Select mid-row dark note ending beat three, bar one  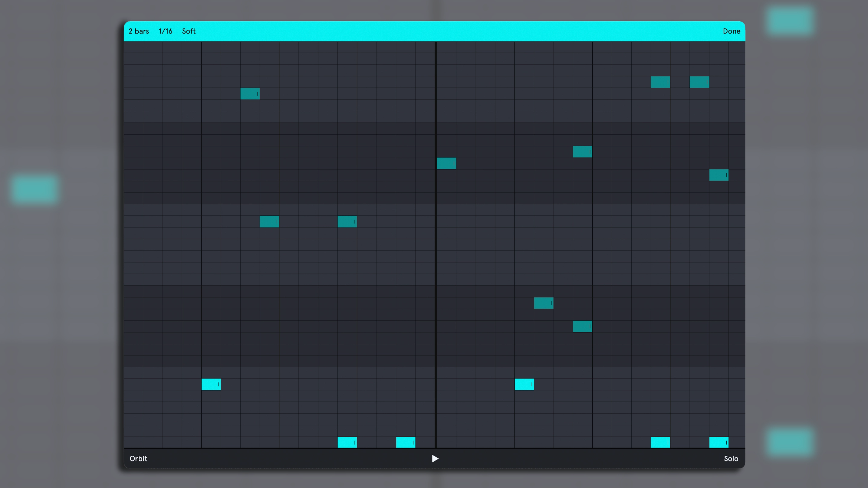pos(347,221)
